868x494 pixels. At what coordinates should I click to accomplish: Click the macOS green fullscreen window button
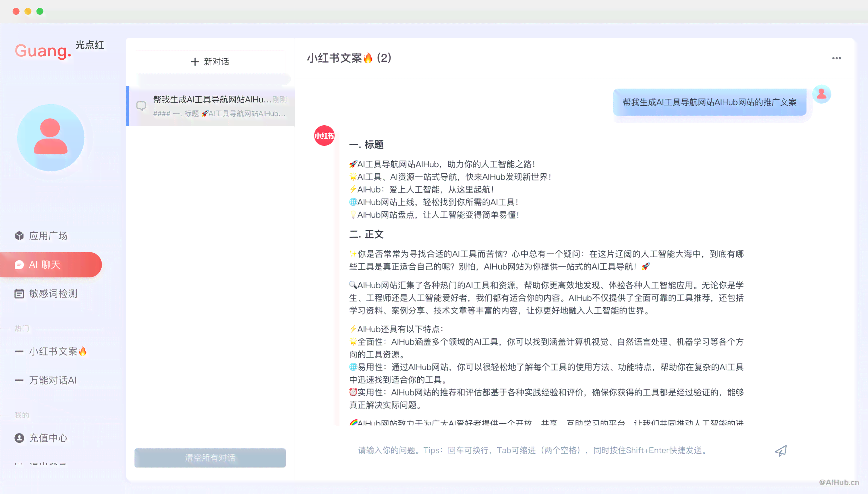(40, 11)
